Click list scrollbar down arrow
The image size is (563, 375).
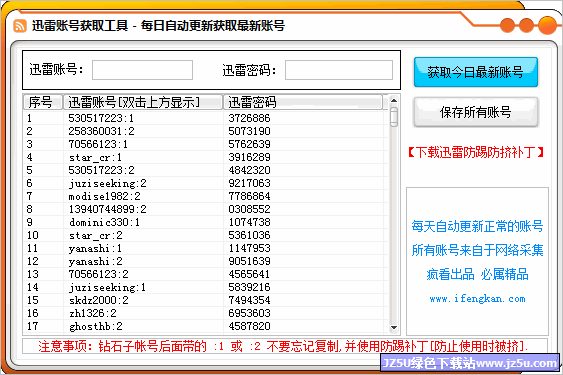pyautogui.click(x=394, y=327)
